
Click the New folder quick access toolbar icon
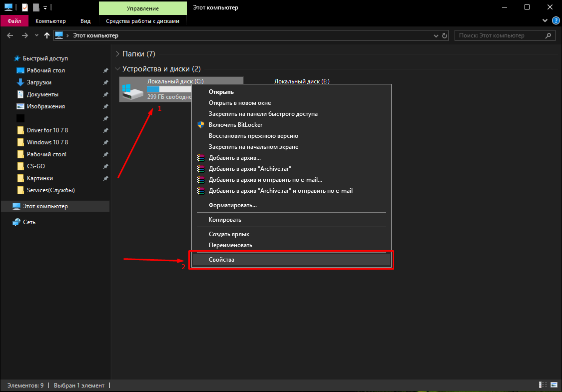click(x=36, y=7)
